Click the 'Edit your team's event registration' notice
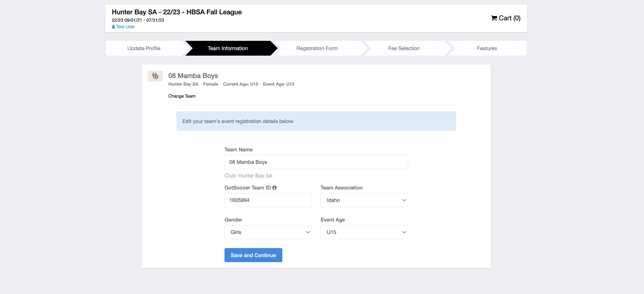Screen dimensions: 644x294 (x=316, y=121)
